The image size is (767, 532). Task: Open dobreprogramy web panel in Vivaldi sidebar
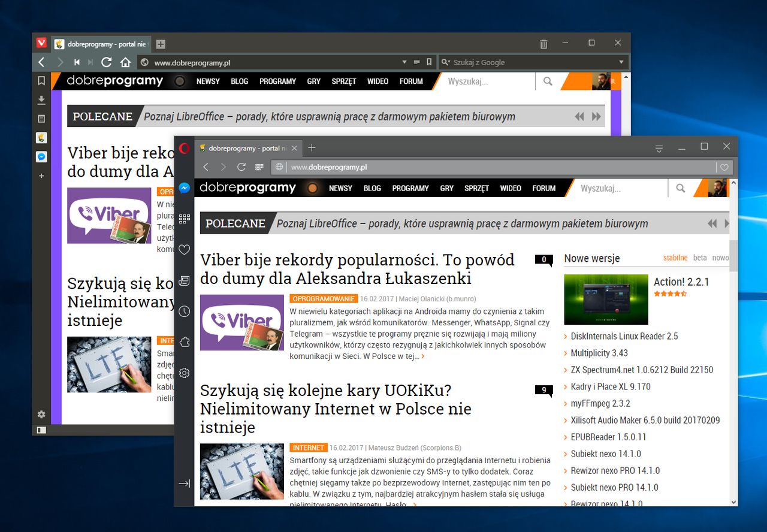41,138
